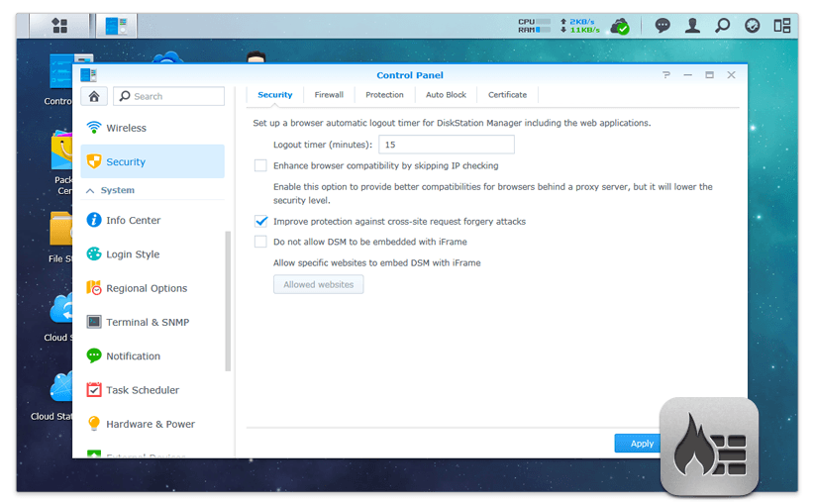This screenshot has height=504, width=815.
Task: Click the Info Center blue info icon
Action: coord(94,220)
